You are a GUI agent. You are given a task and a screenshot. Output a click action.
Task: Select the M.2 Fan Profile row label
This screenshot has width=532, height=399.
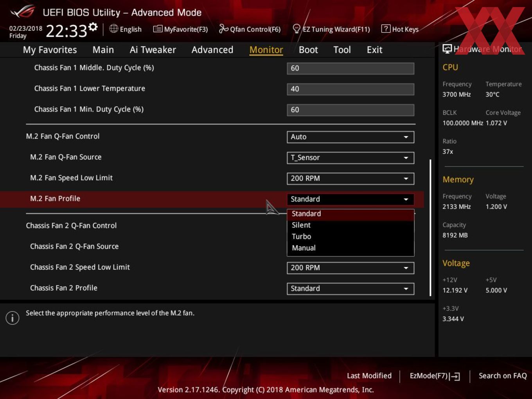(x=55, y=199)
